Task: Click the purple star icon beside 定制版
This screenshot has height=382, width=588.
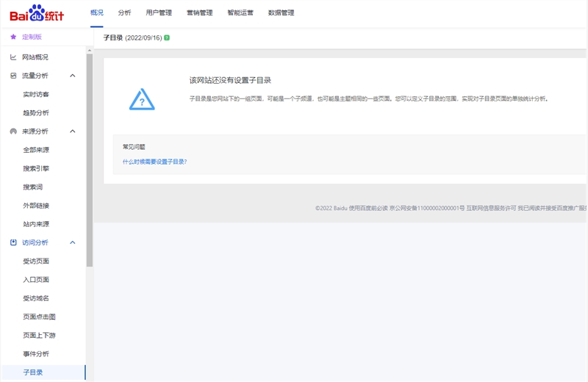Action: coord(13,37)
